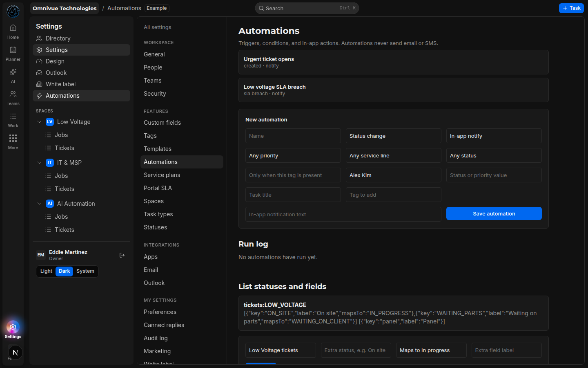588x368 pixels.
Task: Open Directory in Settings sidebar
Action: click(x=81, y=38)
